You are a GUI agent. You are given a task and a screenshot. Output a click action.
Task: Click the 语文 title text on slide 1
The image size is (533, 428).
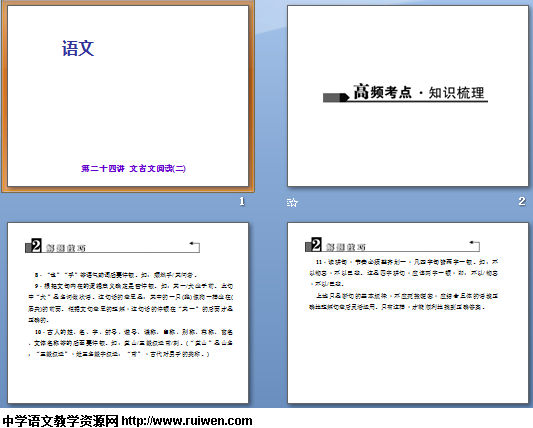78,48
